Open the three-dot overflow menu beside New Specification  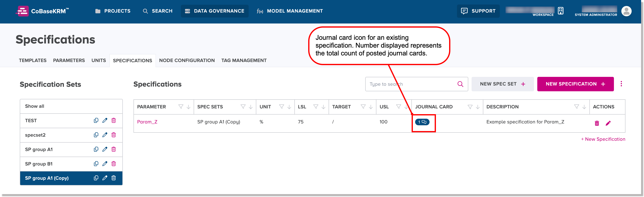coord(621,84)
